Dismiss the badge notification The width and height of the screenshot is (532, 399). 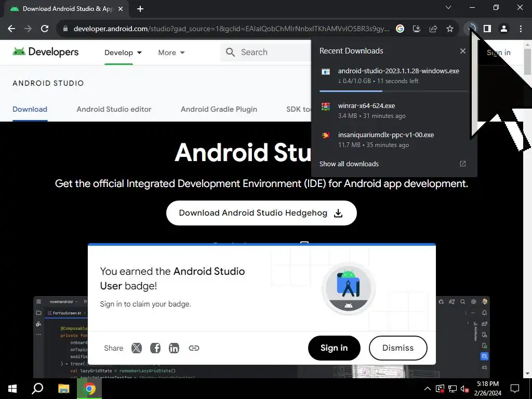[398, 348]
